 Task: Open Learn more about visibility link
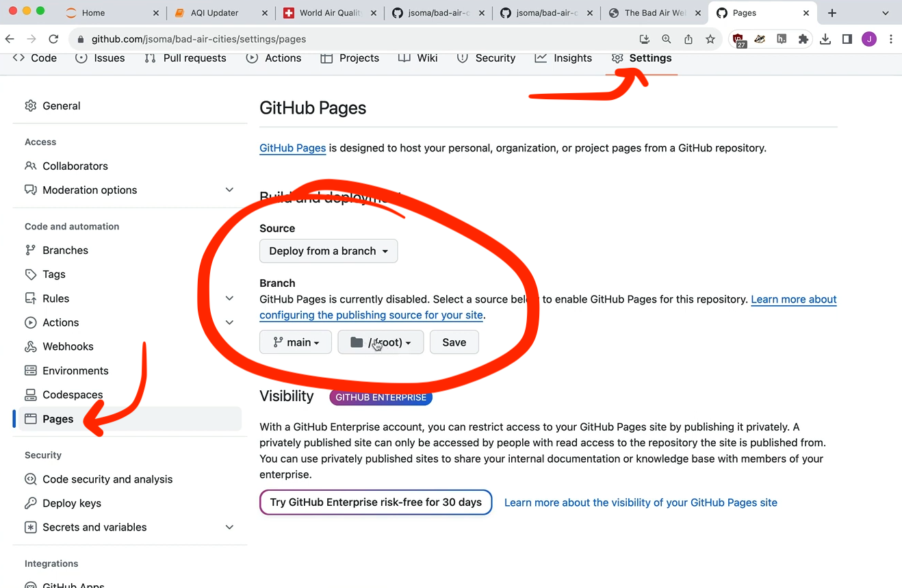point(641,502)
